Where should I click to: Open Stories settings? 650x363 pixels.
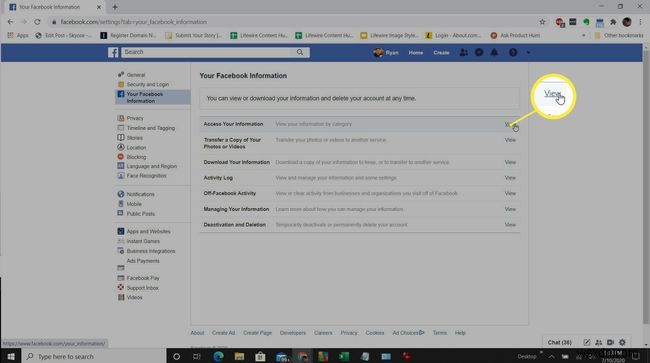[x=134, y=138]
